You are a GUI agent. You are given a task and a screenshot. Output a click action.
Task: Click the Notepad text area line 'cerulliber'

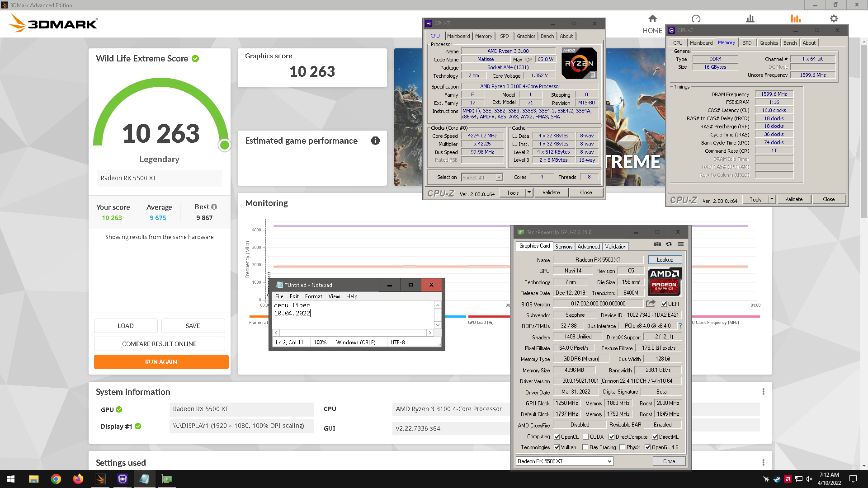pos(292,305)
